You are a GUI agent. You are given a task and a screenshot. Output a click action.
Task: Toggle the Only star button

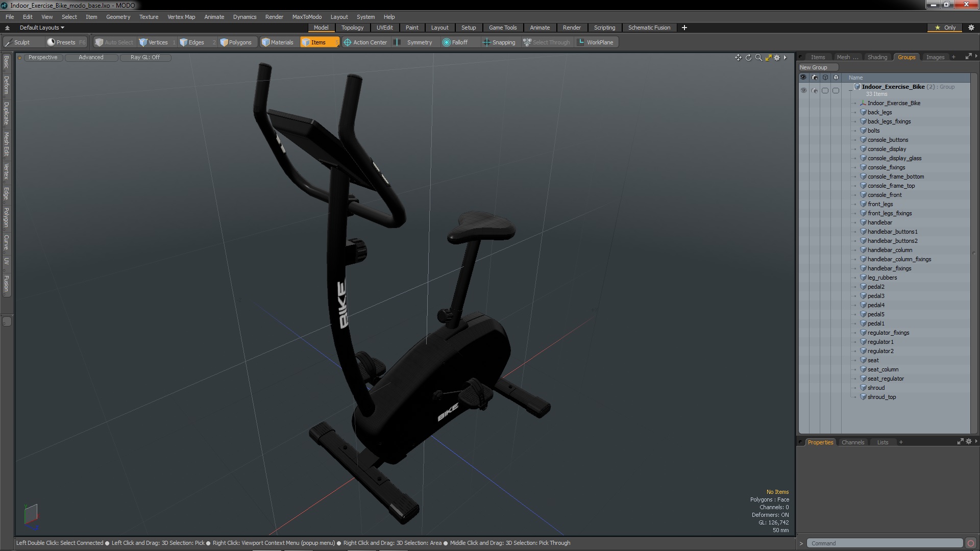click(945, 28)
